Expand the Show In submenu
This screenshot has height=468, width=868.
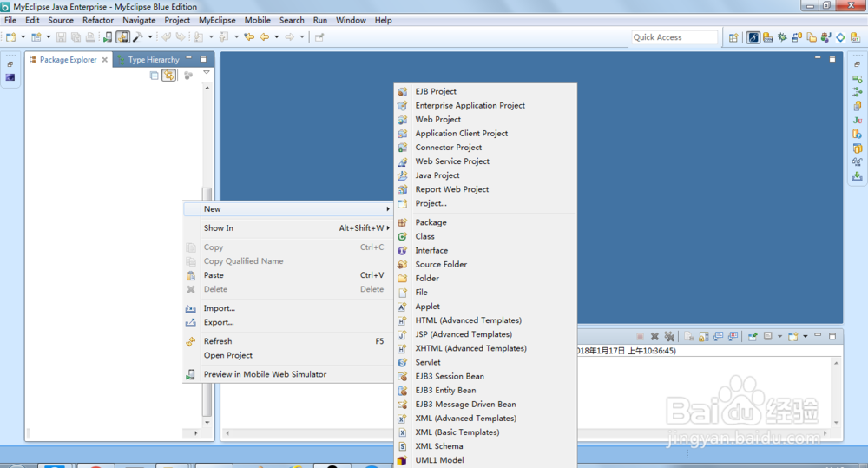point(288,228)
